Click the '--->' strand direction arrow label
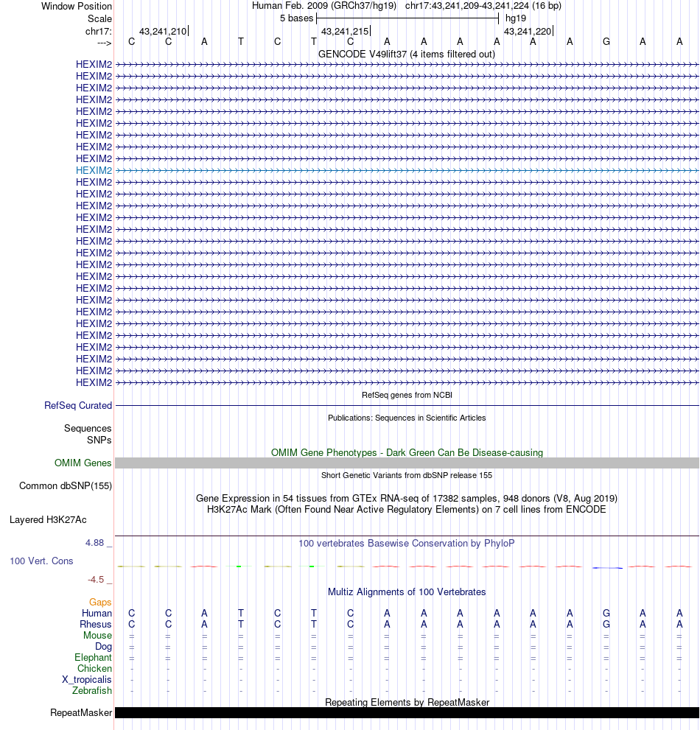The height and width of the screenshot is (730, 700). coord(105,43)
